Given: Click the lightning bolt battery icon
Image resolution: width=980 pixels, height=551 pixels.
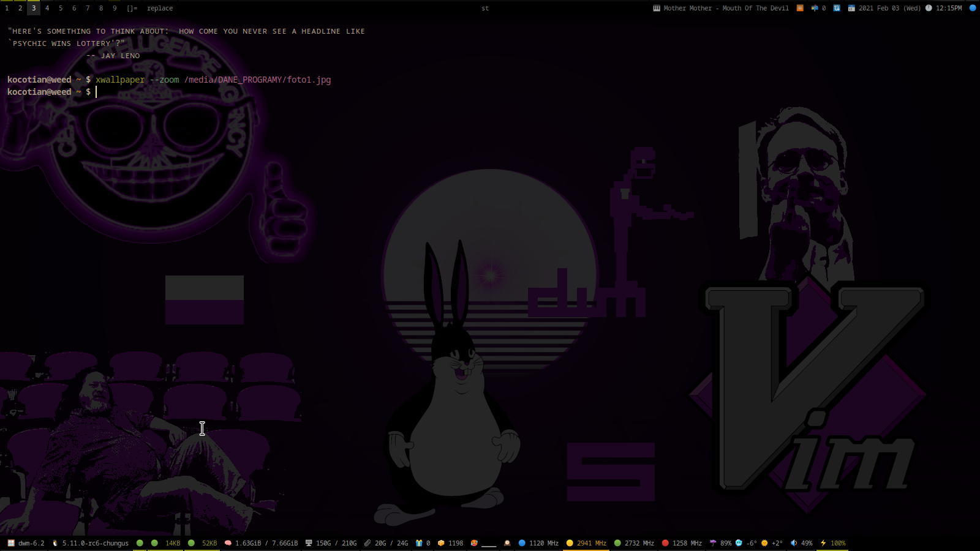Looking at the screenshot, I should pyautogui.click(x=823, y=543).
